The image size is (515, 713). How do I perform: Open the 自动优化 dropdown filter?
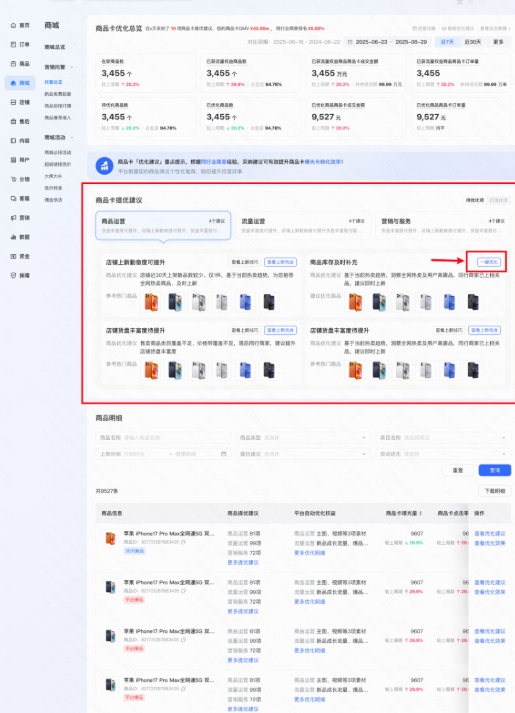click(x=443, y=454)
